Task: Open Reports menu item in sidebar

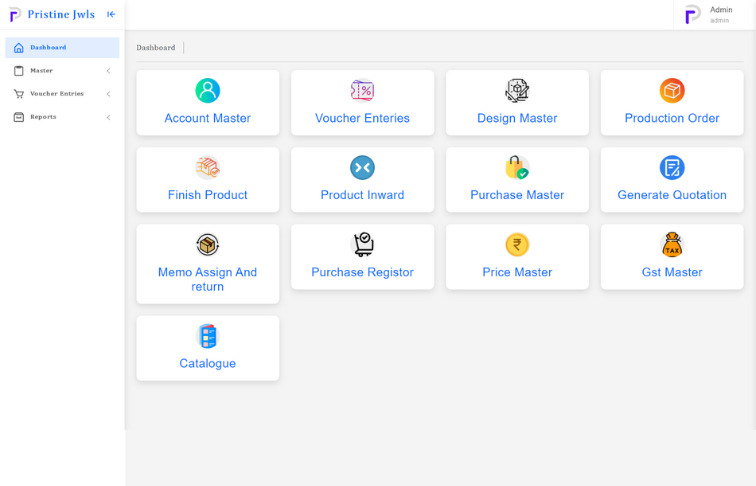Action: (x=43, y=117)
